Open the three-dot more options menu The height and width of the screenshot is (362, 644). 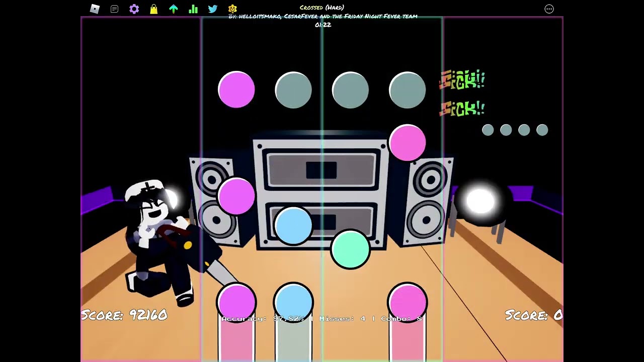pos(549,9)
